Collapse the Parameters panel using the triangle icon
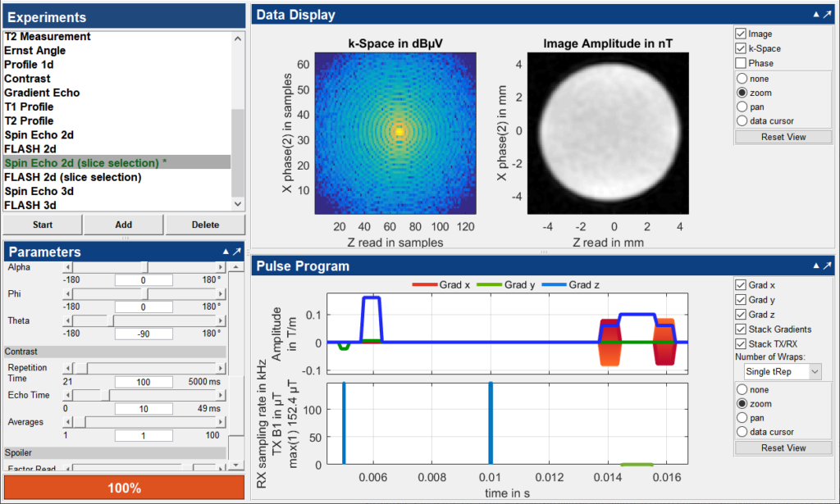This screenshot has width=840, height=504. 226,252
